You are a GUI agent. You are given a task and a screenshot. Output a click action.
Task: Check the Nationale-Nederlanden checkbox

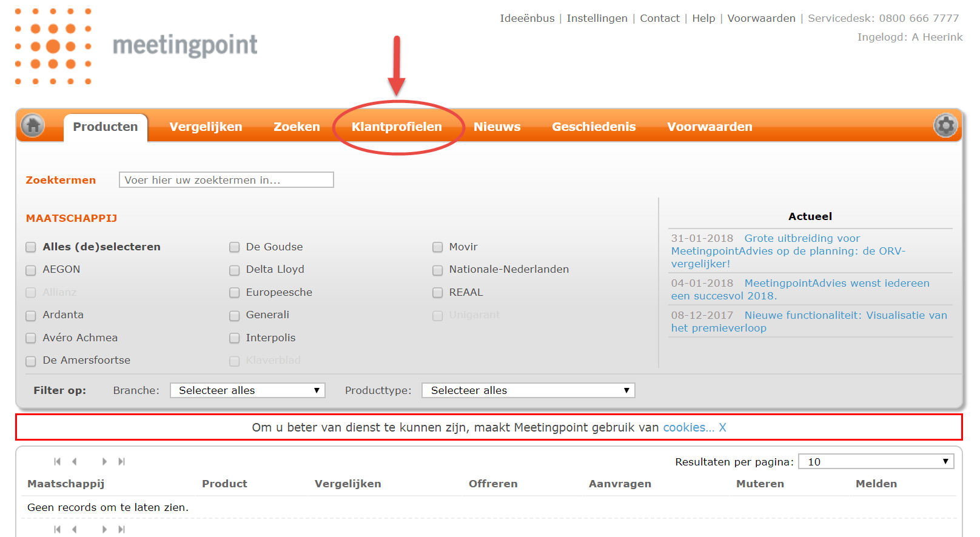pos(437,270)
